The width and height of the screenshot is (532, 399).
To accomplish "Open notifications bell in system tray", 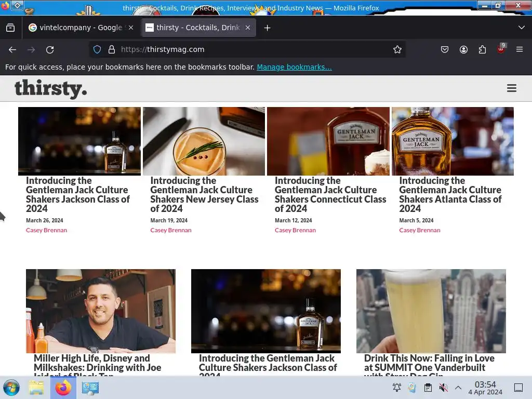I will pyautogui.click(x=396, y=387).
